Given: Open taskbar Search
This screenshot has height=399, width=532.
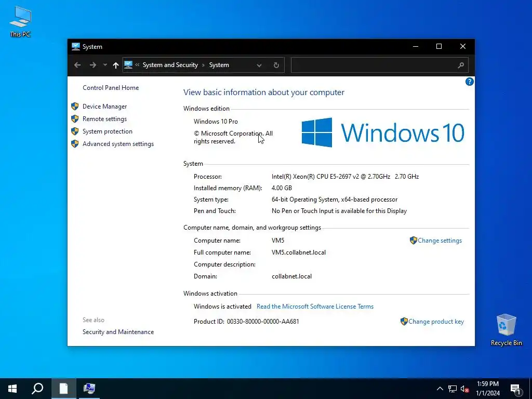Looking at the screenshot, I should [x=37, y=389].
